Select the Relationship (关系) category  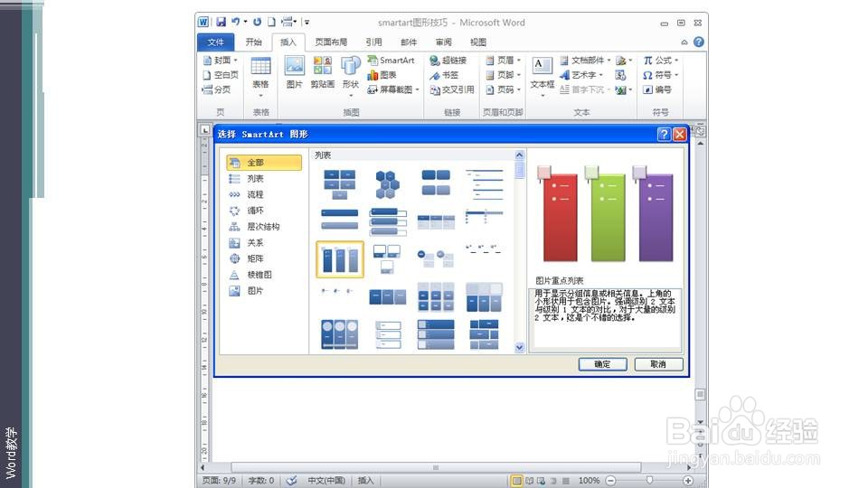click(264, 243)
